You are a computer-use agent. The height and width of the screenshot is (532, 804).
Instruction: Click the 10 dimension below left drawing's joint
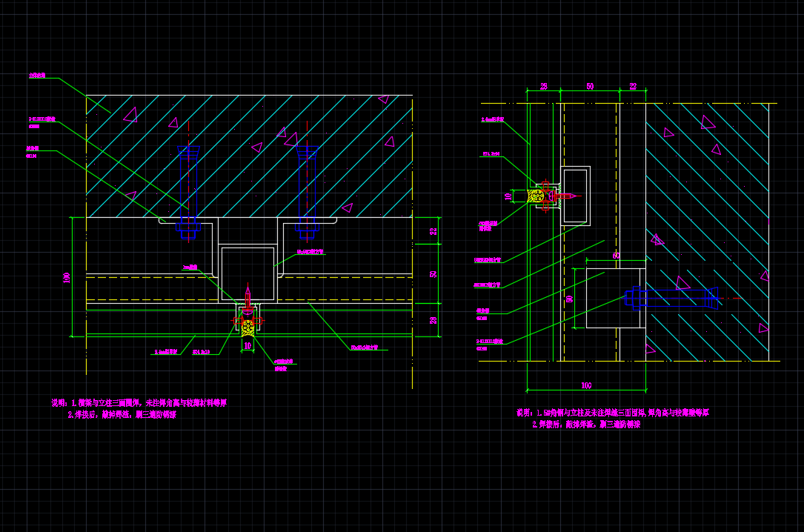248,345
